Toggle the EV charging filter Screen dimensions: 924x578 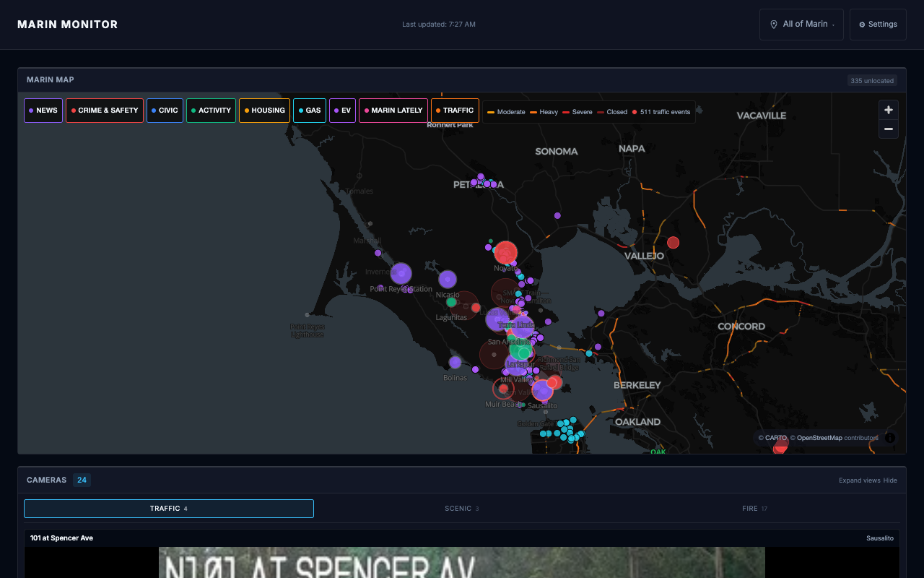pyautogui.click(x=342, y=110)
